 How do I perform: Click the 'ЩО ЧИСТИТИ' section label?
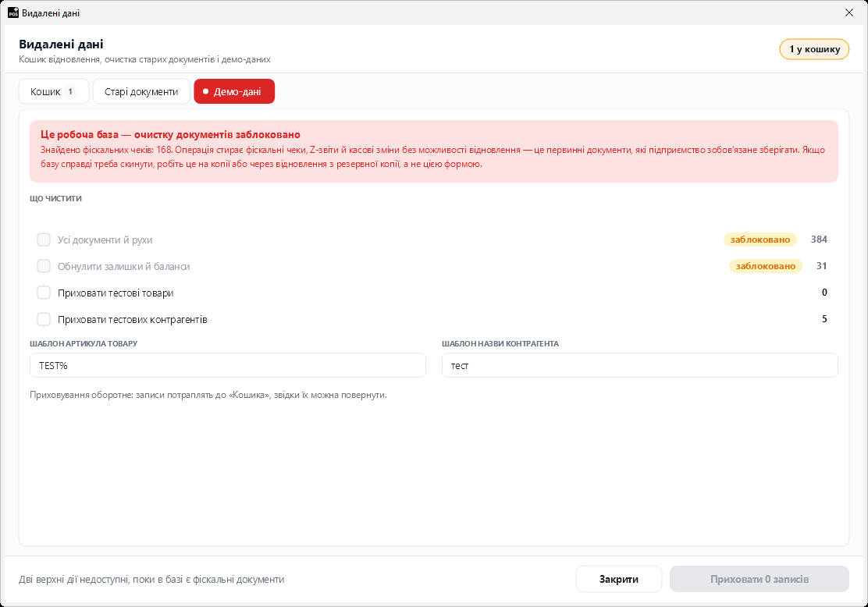point(56,199)
